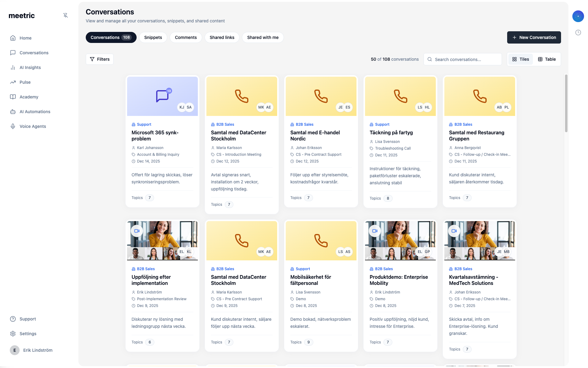Click New Conversation button
This screenshot has height=368, width=588.
[x=534, y=37]
